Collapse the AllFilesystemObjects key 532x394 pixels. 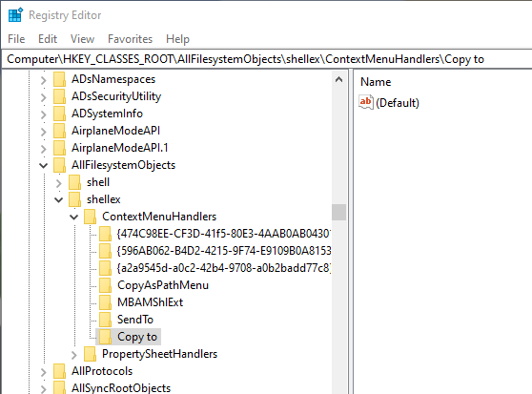[43, 166]
